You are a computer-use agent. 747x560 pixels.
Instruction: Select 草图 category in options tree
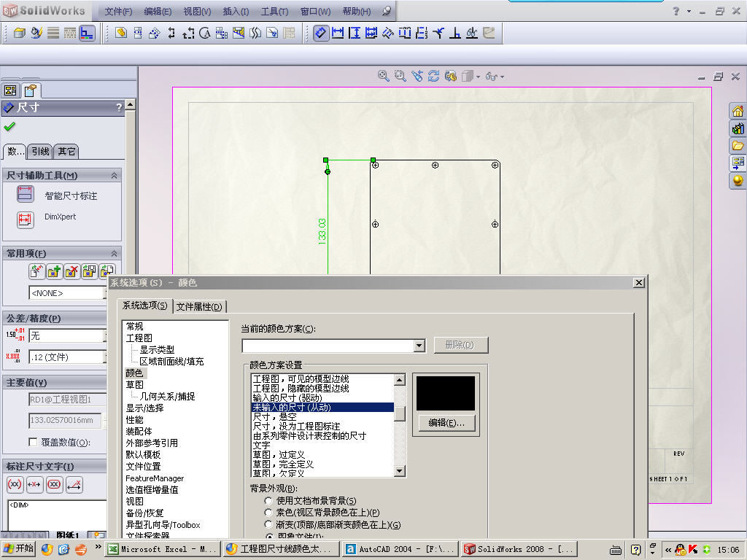(x=134, y=385)
